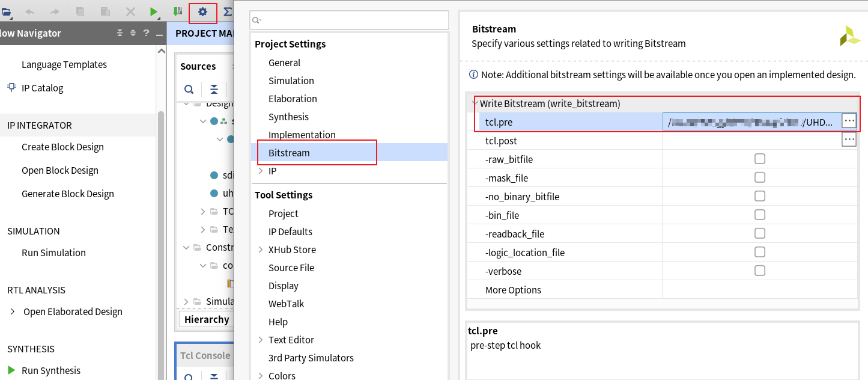This screenshot has height=380, width=868.
Task: Click the IP Catalog chip icon
Action: pyautogui.click(x=11, y=87)
